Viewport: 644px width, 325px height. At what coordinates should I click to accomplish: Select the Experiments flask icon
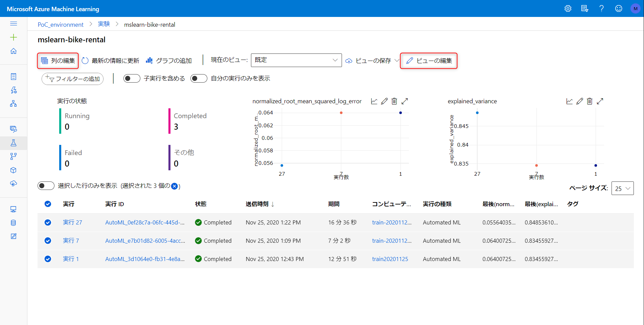coord(14,143)
